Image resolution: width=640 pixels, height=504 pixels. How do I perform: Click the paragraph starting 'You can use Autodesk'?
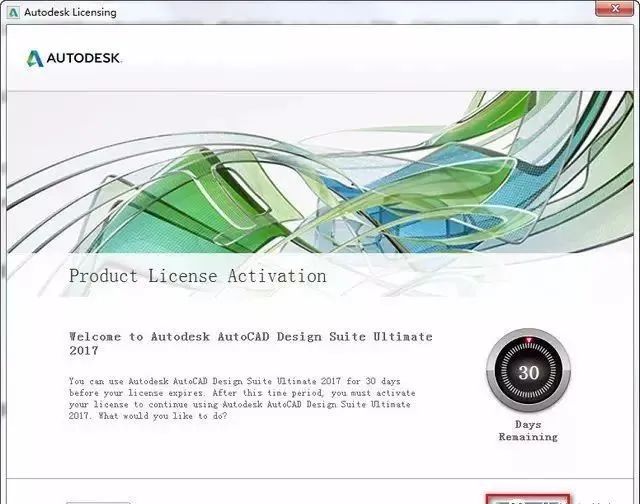coord(242,398)
